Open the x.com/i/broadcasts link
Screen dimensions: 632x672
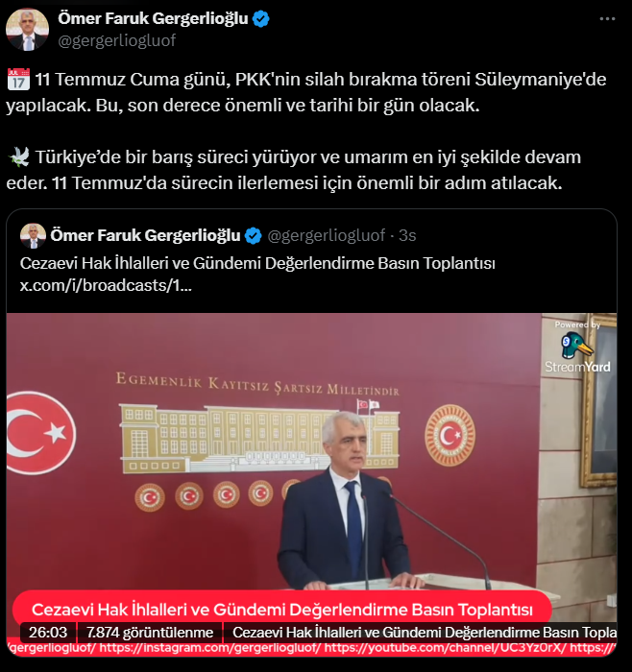click(106, 285)
